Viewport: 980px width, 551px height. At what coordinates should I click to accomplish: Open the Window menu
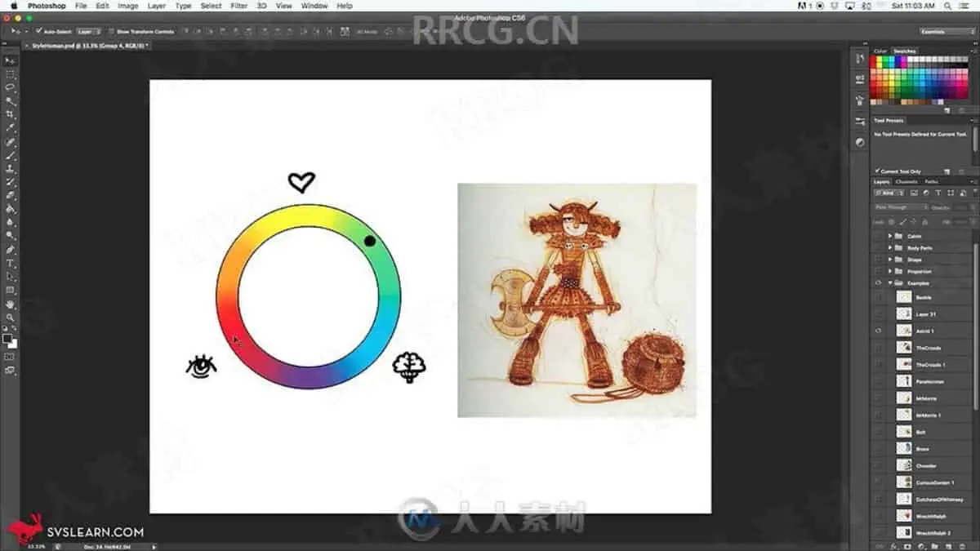click(x=314, y=6)
